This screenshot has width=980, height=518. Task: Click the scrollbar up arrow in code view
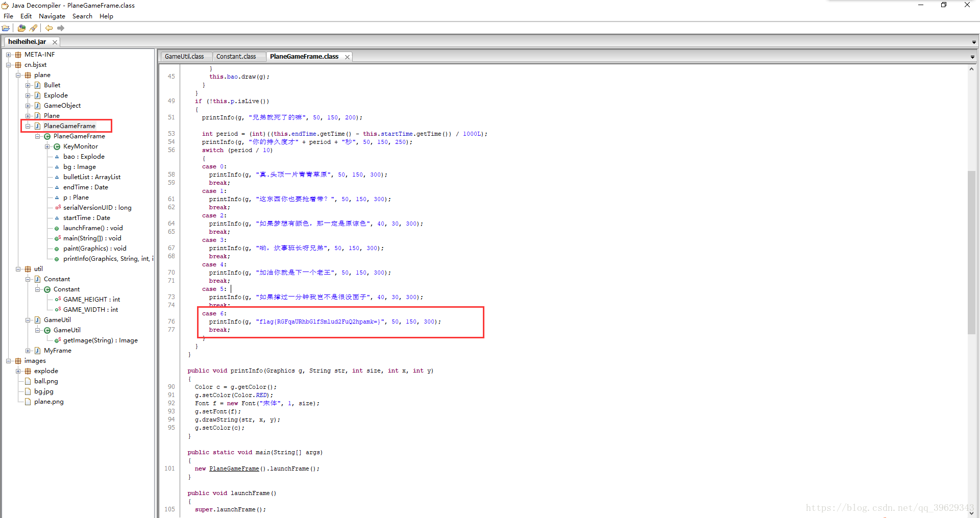click(x=972, y=69)
